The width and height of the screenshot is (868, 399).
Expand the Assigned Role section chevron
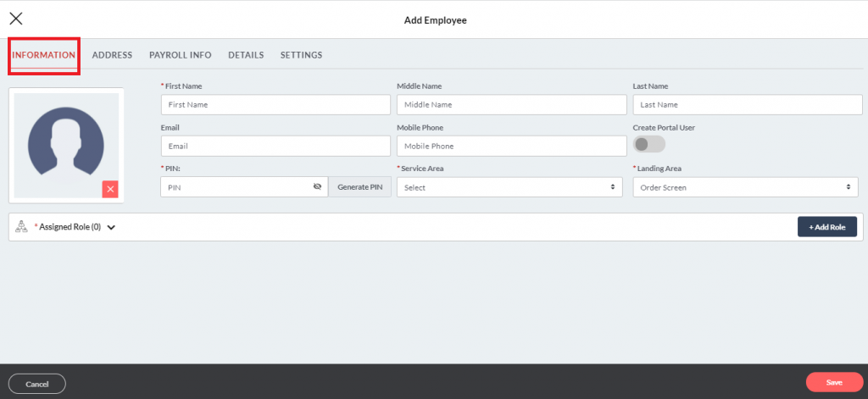point(111,227)
